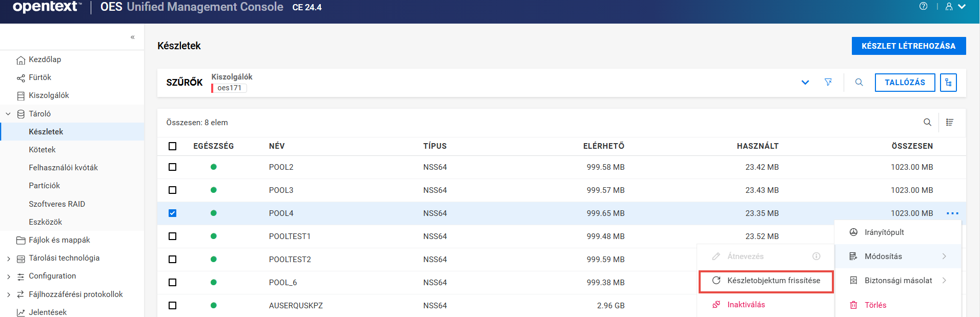Click the Biztonsági másolat backup icon
980x317 pixels.
[853, 281]
